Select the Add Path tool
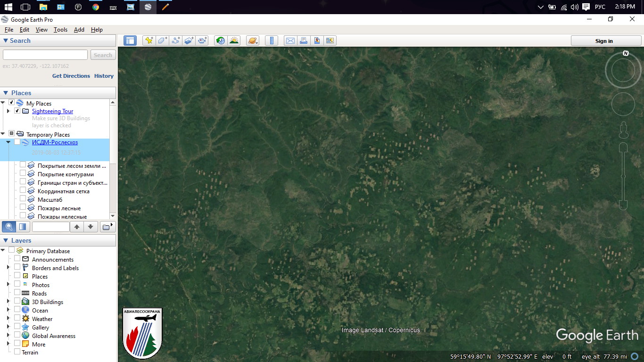 [x=176, y=41]
